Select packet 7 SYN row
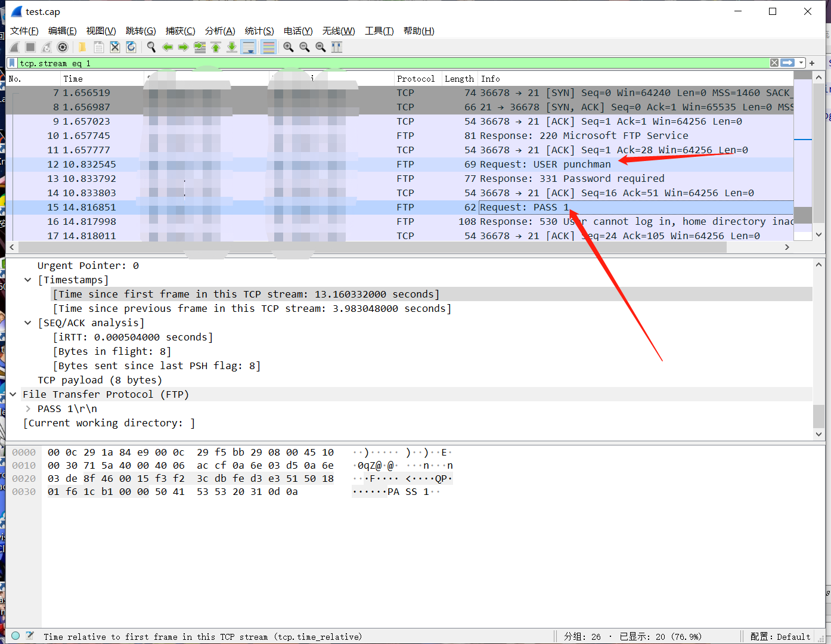831x644 pixels. 399,92
